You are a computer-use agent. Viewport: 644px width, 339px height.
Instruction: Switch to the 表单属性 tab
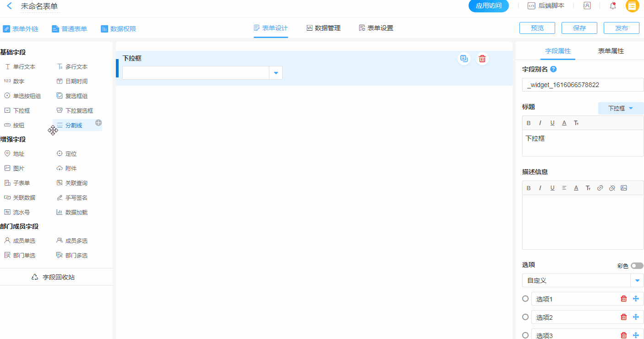[x=611, y=51]
